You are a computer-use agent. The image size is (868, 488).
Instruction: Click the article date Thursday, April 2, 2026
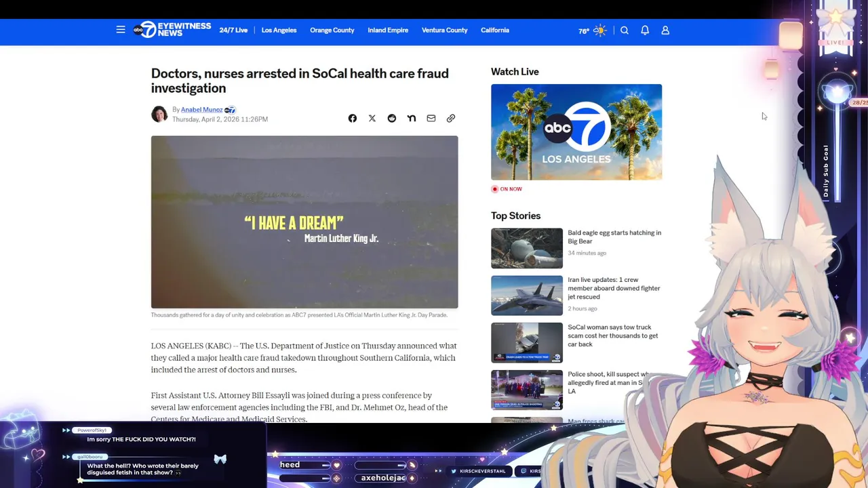[220, 119]
